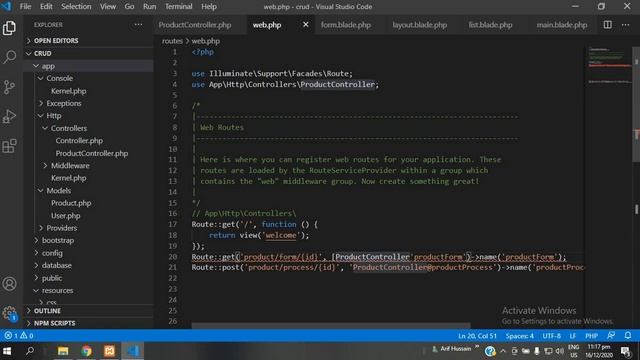Open Windows taskbar search
The image size is (640, 360).
30,351
